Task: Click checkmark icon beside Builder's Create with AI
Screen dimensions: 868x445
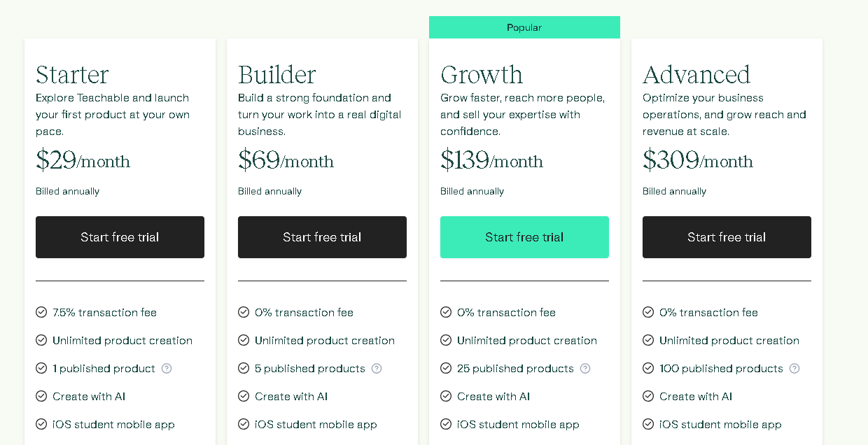Action: pyautogui.click(x=244, y=396)
